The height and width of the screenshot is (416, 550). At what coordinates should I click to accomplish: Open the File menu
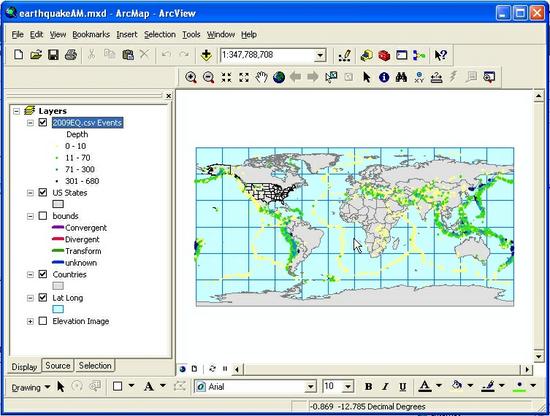[x=18, y=34]
